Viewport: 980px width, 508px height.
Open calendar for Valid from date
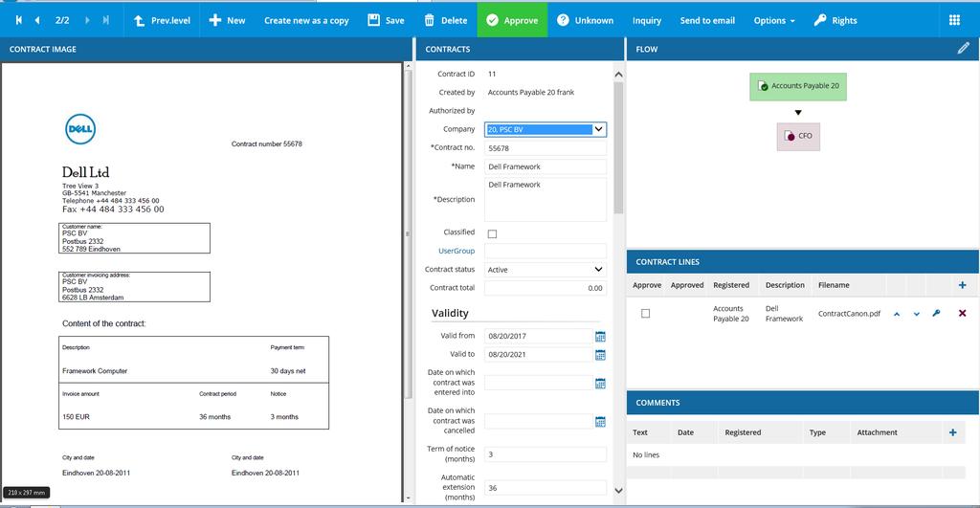click(x=600, y=336)
